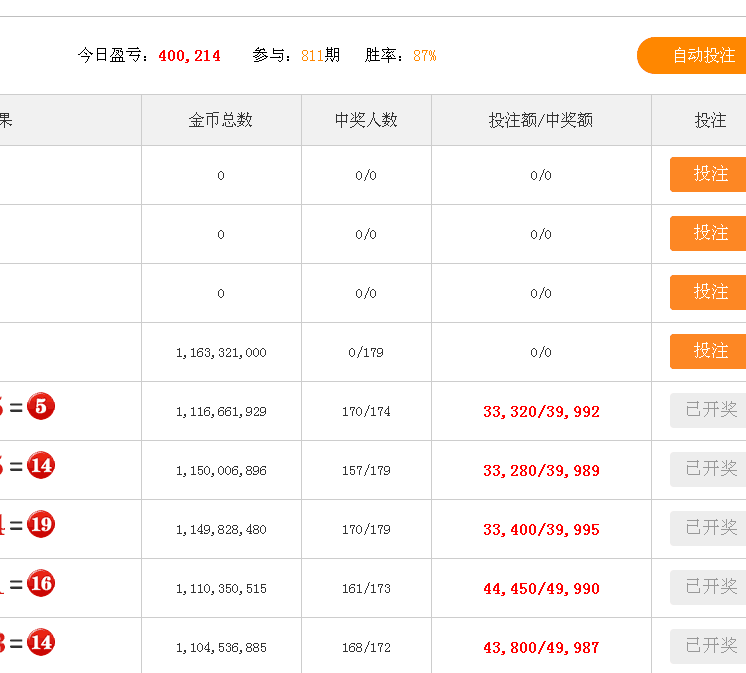Image resolution: width=746 pixels, height=673 pixels.
Task: Click 已开奖 in the 33,320/39,992 row
Action: 709,410
